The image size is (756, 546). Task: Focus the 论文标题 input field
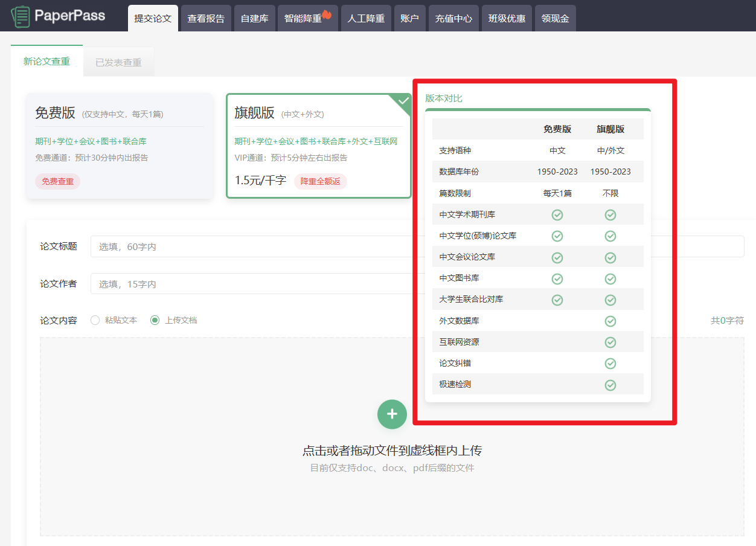tap(417, 246)
